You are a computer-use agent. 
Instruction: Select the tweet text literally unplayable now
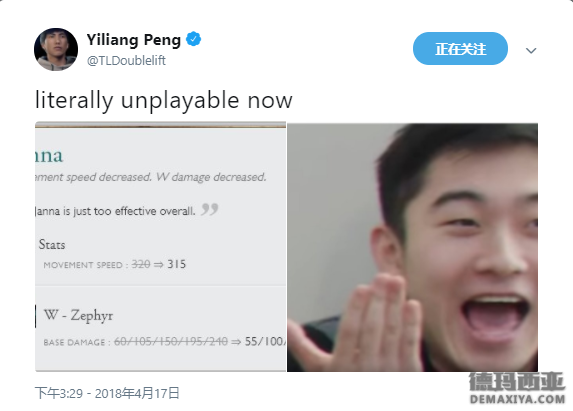164,100
